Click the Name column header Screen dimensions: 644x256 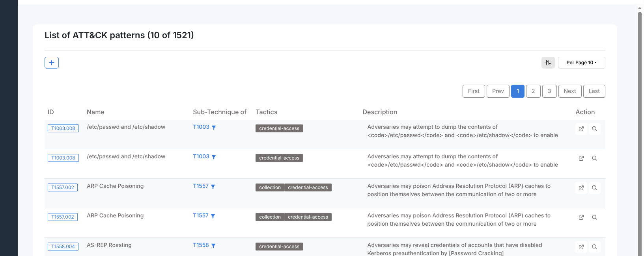tap(95, 112)
